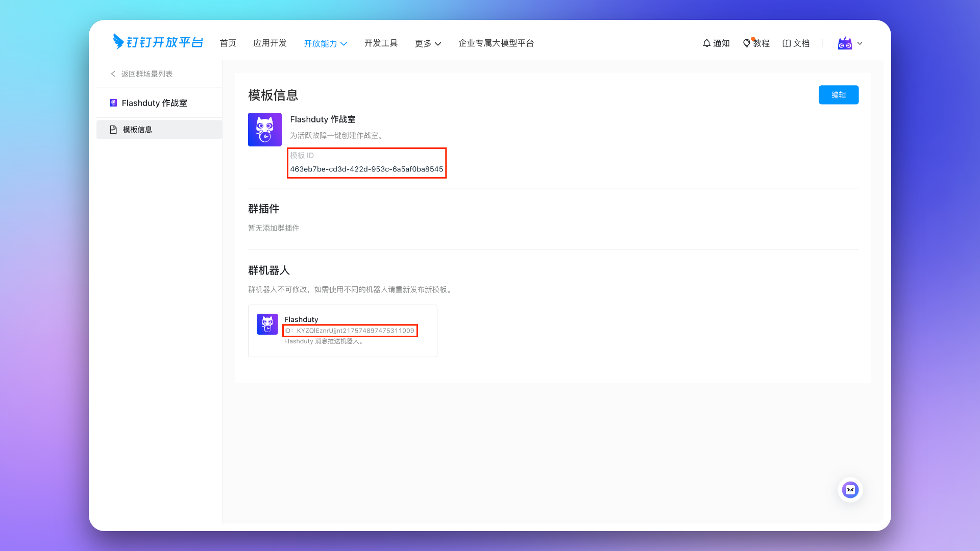
Task: Click Flashduty 作战室 sidebar icon
Action: 113,103
